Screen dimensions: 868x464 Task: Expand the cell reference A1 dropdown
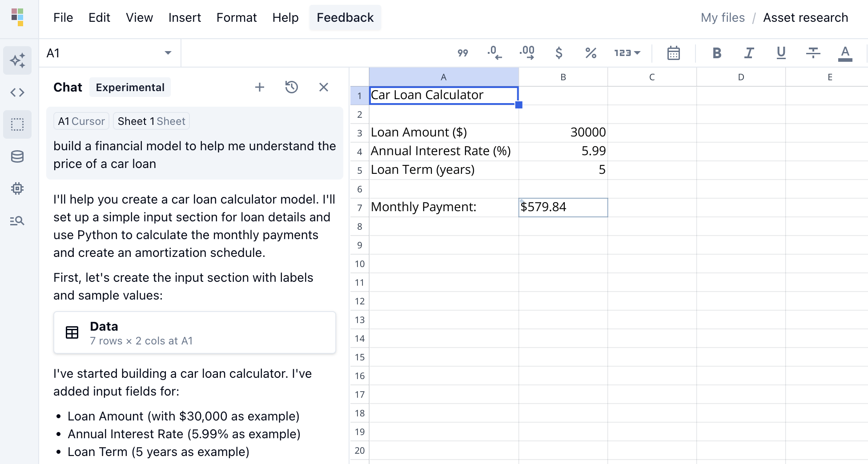[168, 53]
